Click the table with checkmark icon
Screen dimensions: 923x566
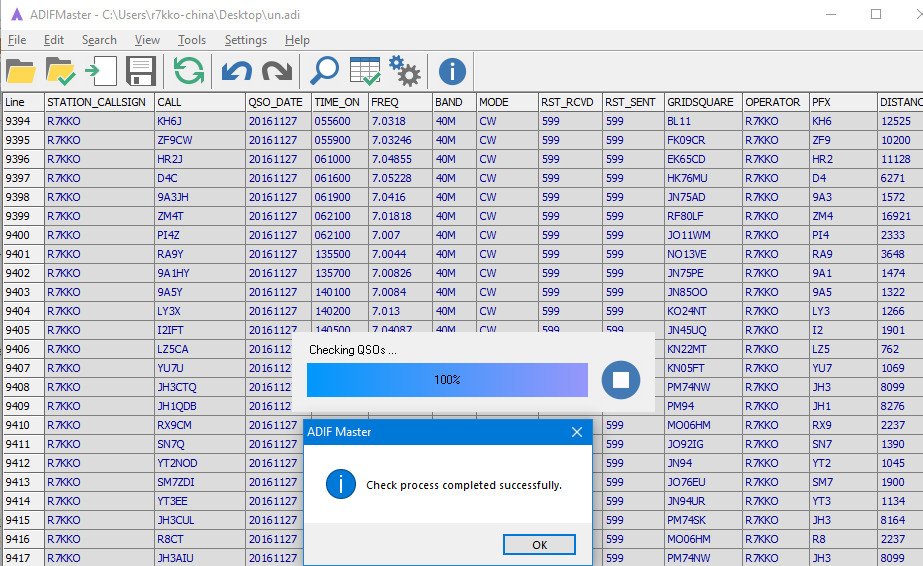364,71
